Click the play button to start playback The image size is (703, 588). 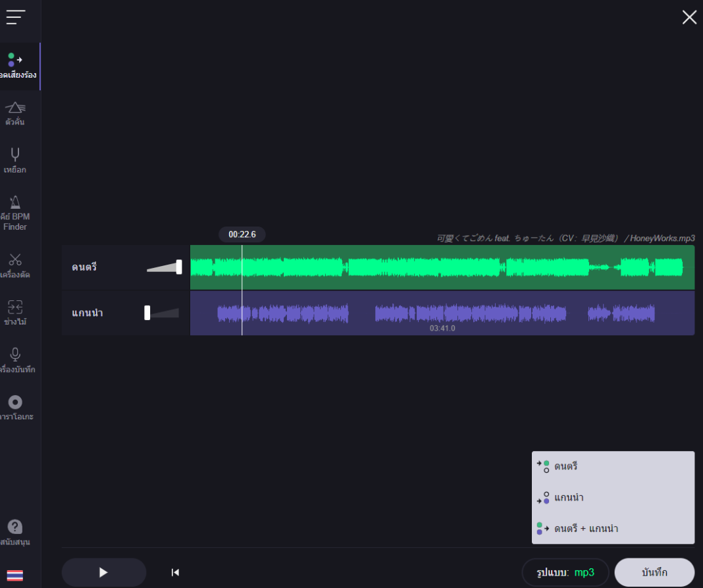[103, 572]
